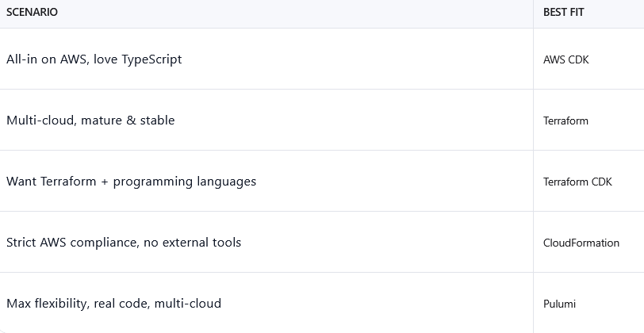The height and width of the screenshot is (333, 644).
Task: Click the BEST FIT column header
Action: pos(563,13)
